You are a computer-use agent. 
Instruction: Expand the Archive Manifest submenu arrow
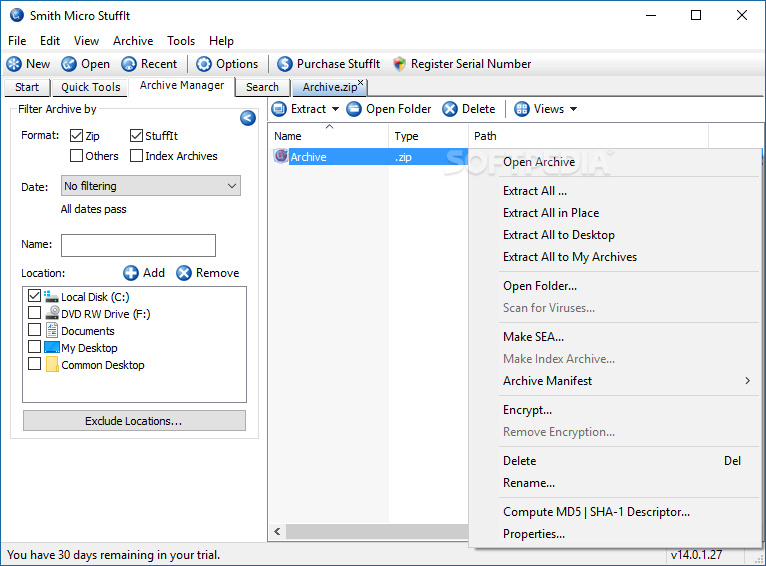[x=747, y=380]
